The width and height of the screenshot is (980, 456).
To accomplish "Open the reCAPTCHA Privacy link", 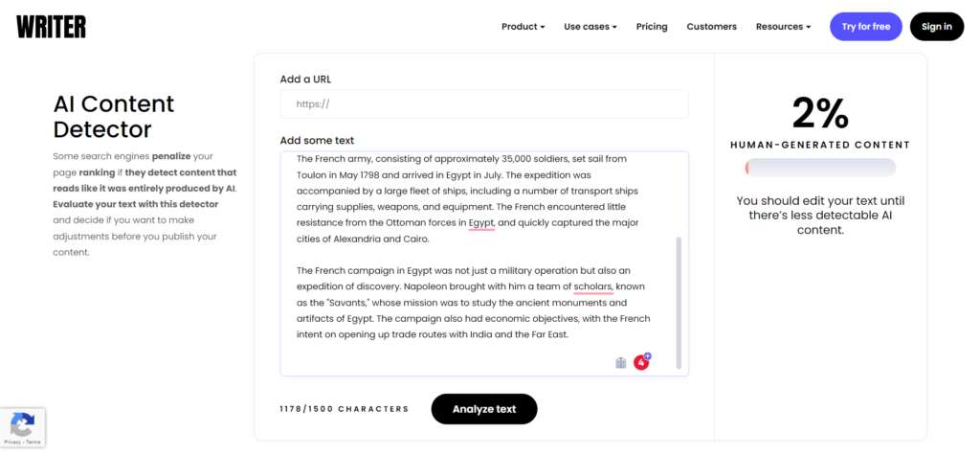I will 11,443.
